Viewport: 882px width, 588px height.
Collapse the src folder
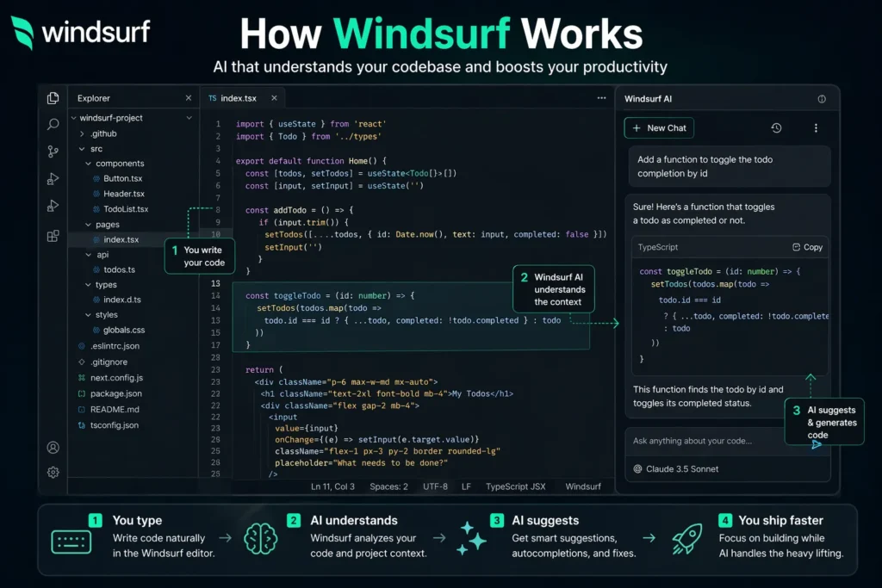coord(82,149)
